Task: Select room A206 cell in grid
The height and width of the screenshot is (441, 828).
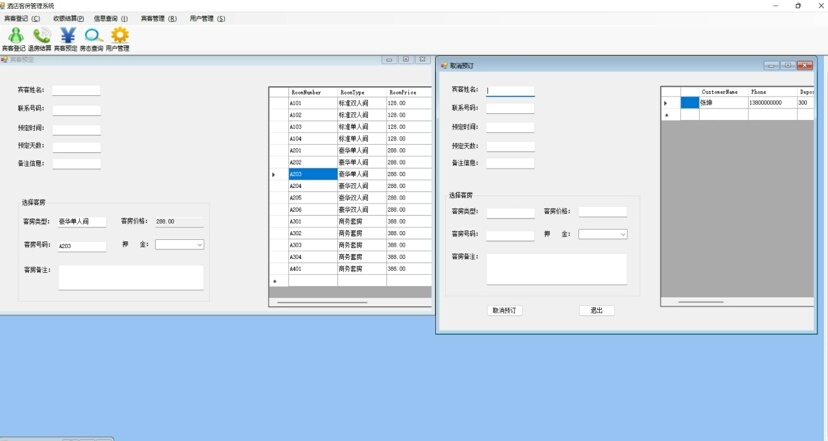Action: click(313, 210)
